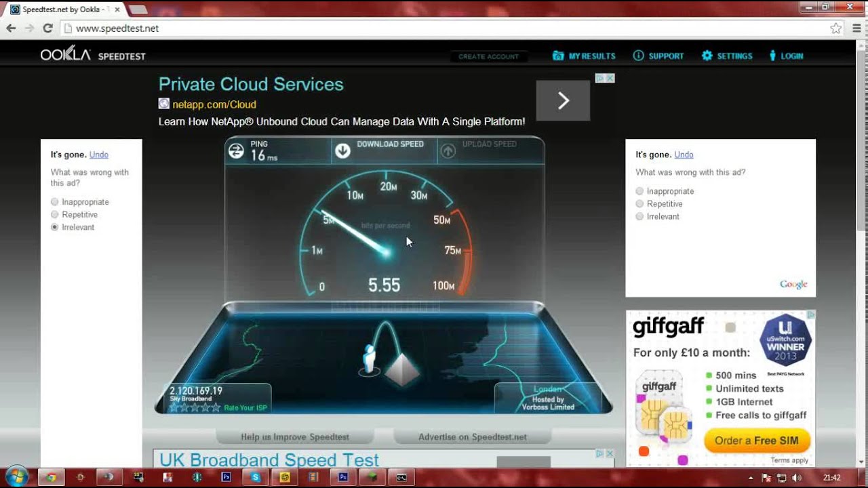Click the volume icon in system tray
Image resolution: width=868 pixels, height=488 pixels.
[795, 478]
